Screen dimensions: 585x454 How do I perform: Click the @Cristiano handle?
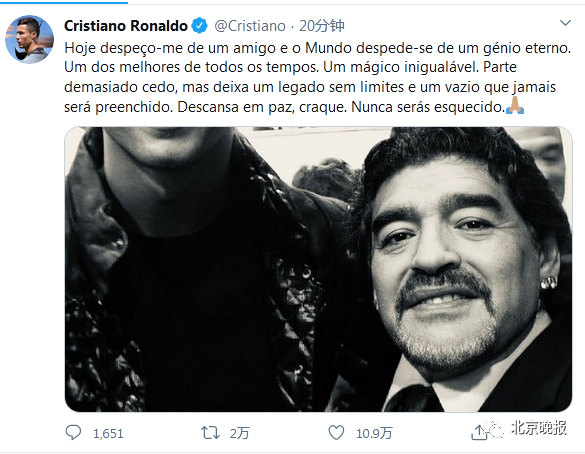250,26
